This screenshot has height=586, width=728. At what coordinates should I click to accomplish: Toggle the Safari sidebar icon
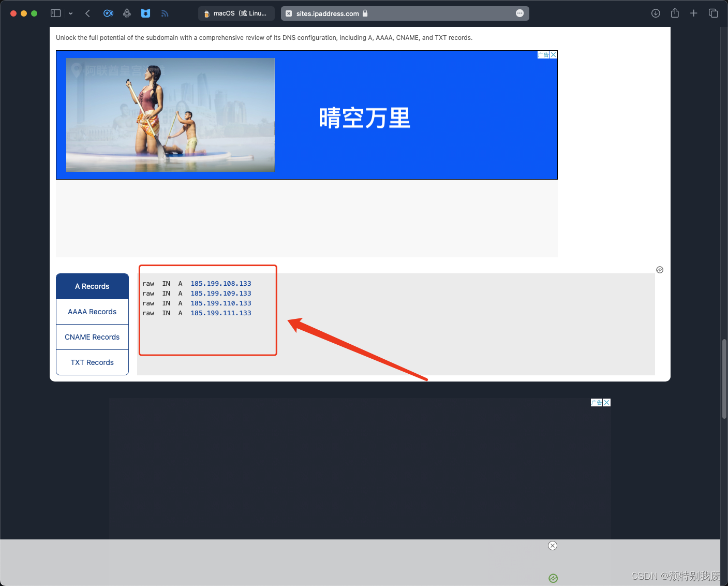(x=55, y=13)
